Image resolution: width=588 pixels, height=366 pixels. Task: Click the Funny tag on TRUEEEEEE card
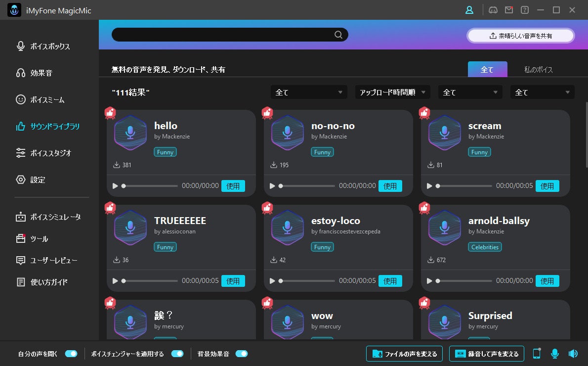165,247
